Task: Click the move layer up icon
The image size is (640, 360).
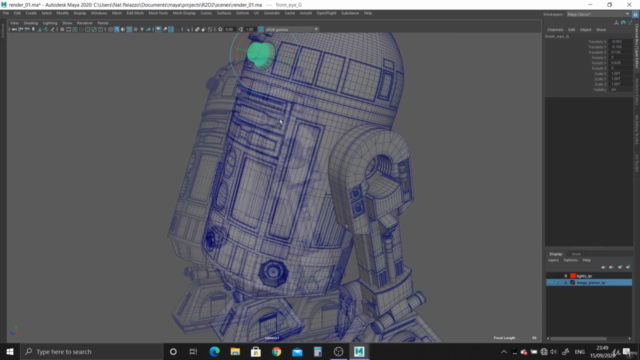Action: point(603,267)
